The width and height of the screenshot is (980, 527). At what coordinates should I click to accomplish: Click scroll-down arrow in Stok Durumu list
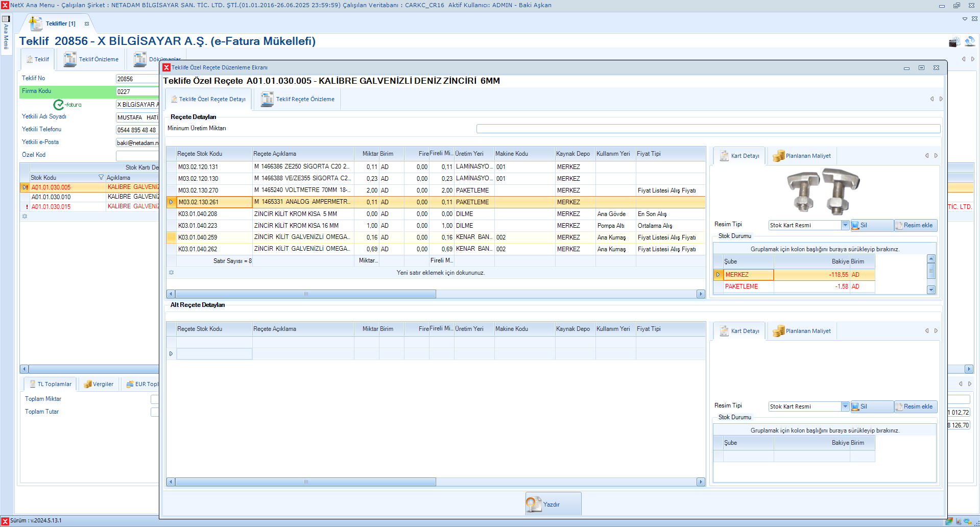click(931, 290)
